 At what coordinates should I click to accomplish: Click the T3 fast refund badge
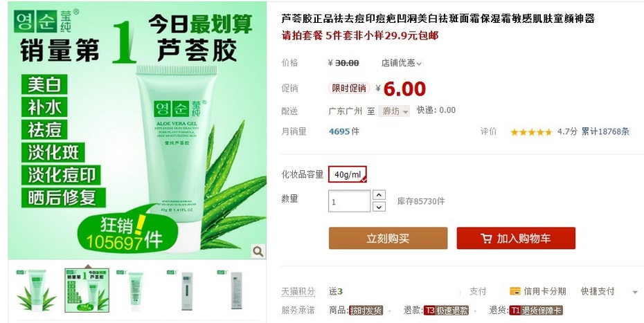447,311
